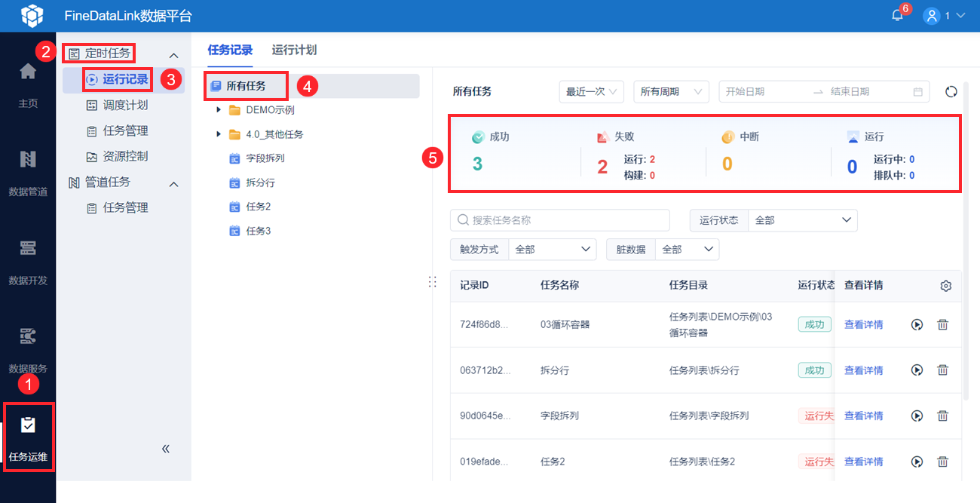Image resolution: width=980 pixels, height=503 pixels.
Task: Open the 触发方式 filter dropdown
Action: 552,250
